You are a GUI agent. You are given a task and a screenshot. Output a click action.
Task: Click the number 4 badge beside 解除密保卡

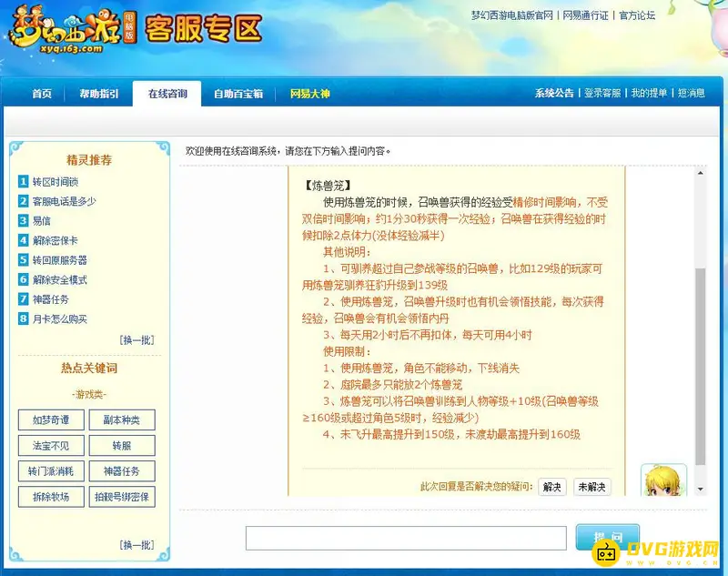(24, 240)
